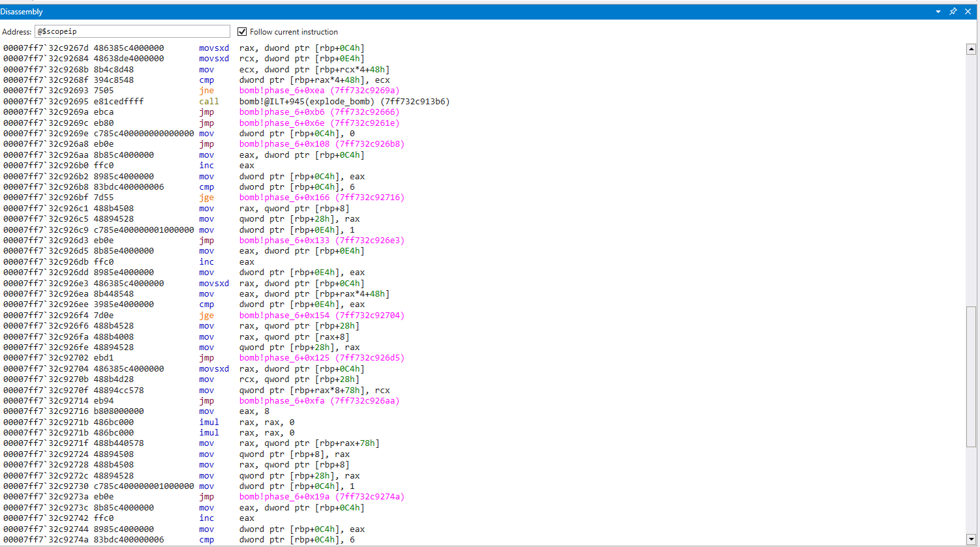Image resolution: width=980 pixels, height=547 pixels.
Task: Click the jmp bomb!phase_6+0xb6 target
Action: (319, 112)
